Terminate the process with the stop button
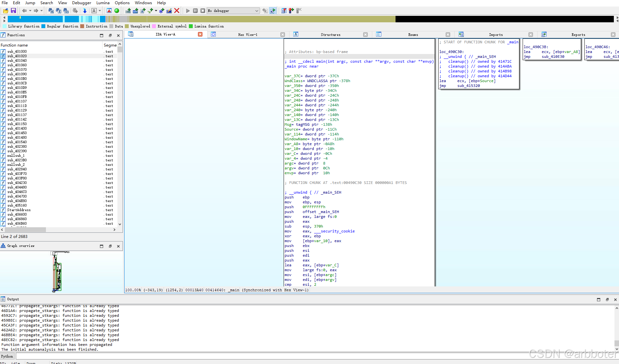 [x=203, y=11]
